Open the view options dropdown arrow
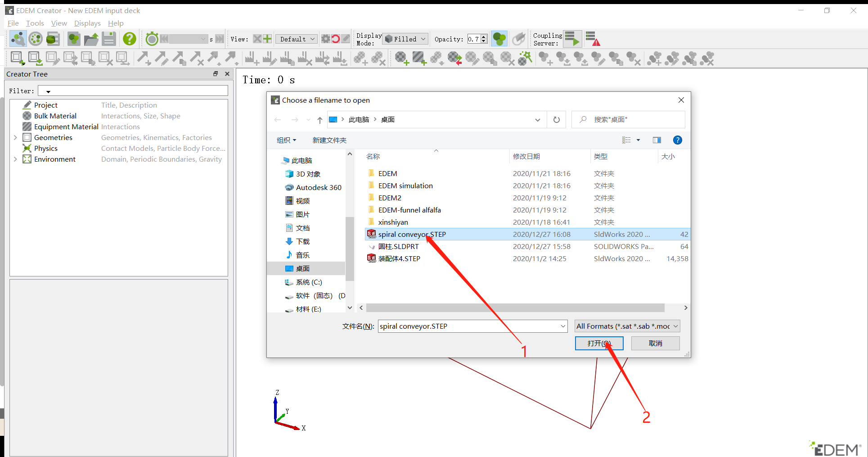The width and height of the screenshot is (868, 457). [638, 140]
